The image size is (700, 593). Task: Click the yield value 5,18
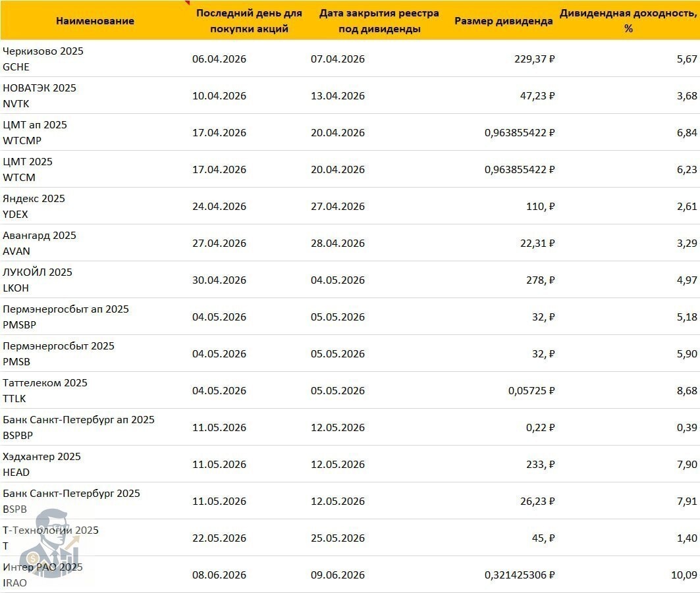pos(687,317)
